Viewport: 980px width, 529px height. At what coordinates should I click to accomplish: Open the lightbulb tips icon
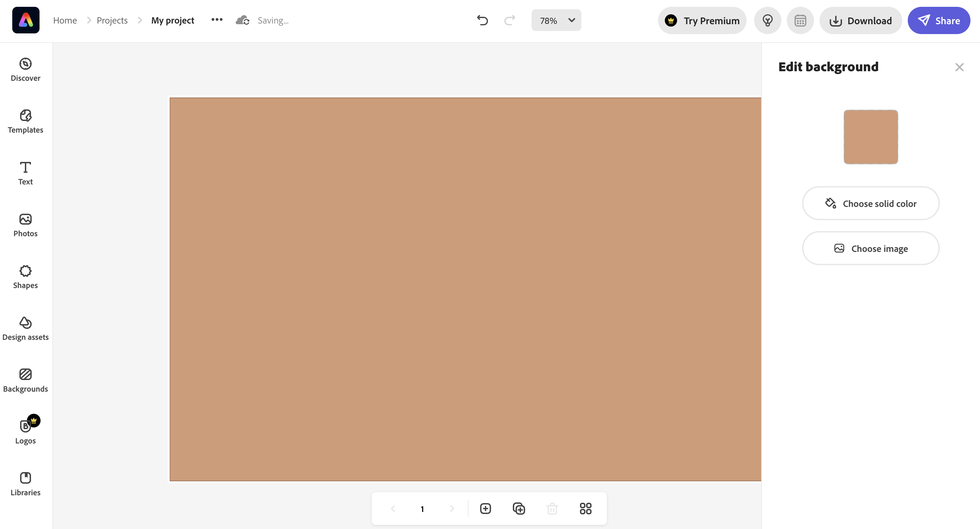tap(767, 20)
